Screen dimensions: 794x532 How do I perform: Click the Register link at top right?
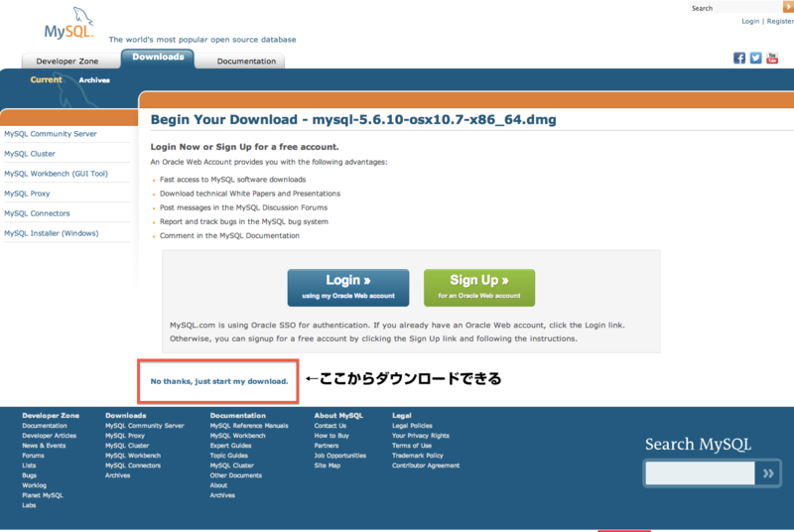780,21
